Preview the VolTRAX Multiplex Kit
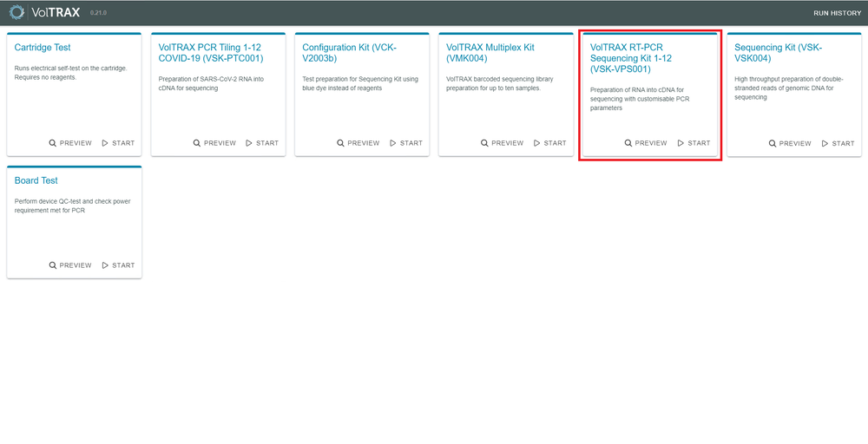This screenshot has width=868, height=444. (502, 143)
